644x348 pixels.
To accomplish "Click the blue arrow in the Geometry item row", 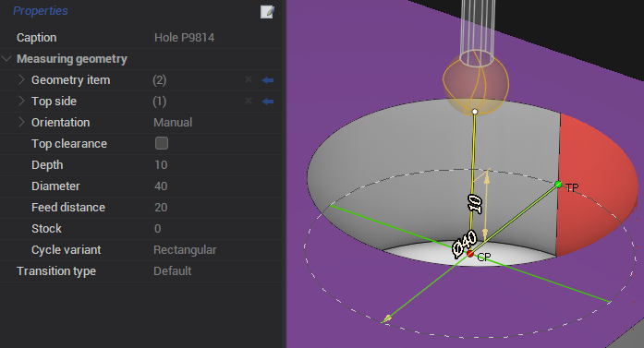I will click(268, 80).
